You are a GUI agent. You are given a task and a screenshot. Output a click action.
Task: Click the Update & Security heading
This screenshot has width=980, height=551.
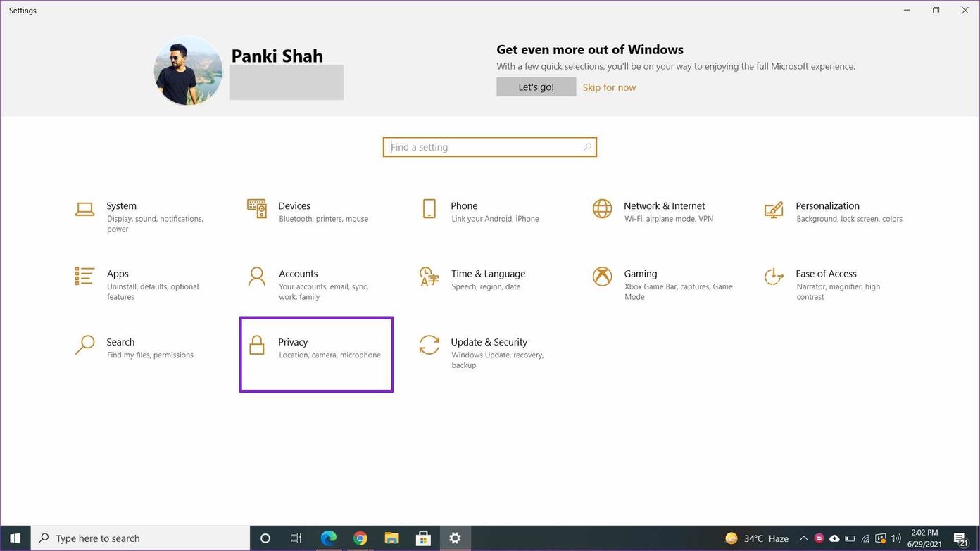click(x=489, y=342)
